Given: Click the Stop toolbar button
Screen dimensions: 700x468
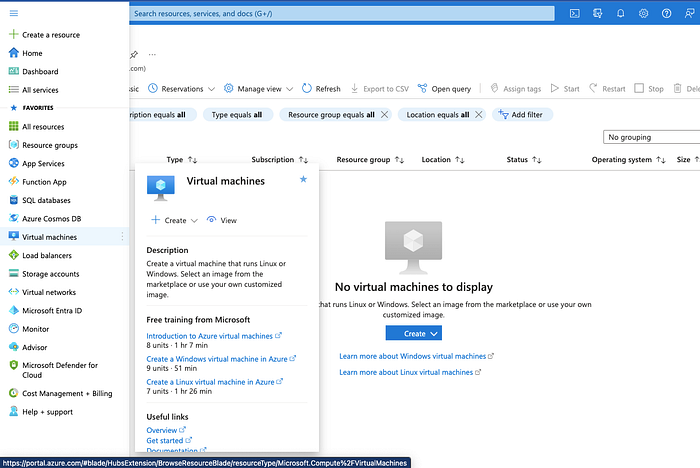Looking at the screenshot, I should (649, 89).
